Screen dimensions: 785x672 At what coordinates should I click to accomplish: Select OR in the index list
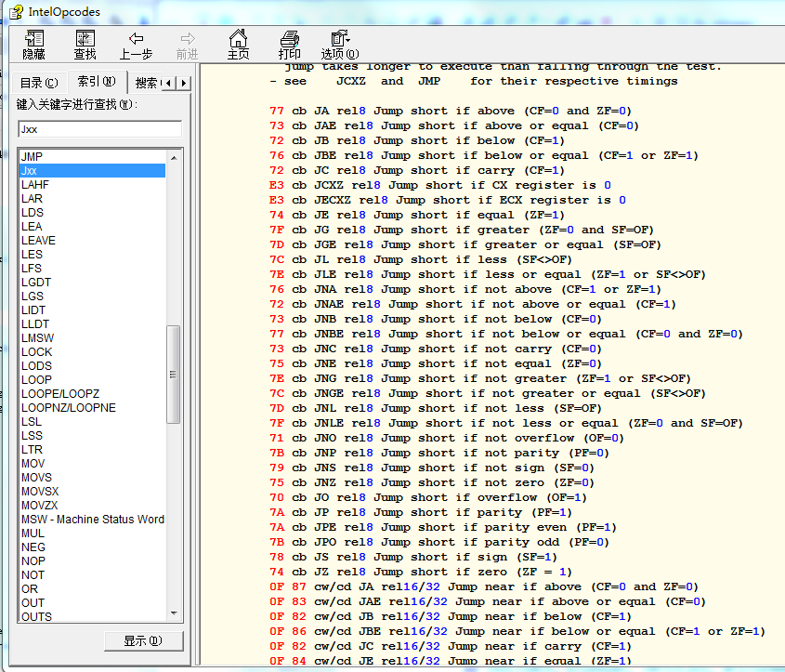click(93, 589)
